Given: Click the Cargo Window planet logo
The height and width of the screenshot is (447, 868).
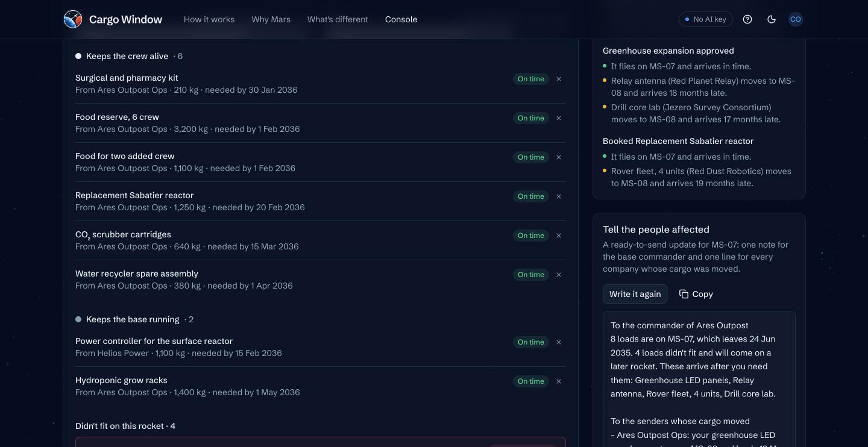Looking at the screenshot, I should click(x=73, y=19).
